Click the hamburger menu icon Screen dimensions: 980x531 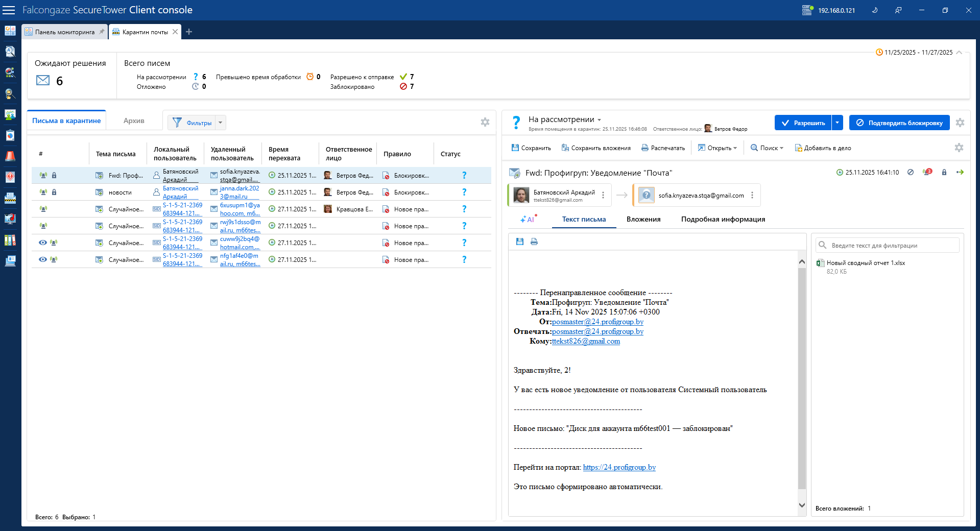[9, 10]
